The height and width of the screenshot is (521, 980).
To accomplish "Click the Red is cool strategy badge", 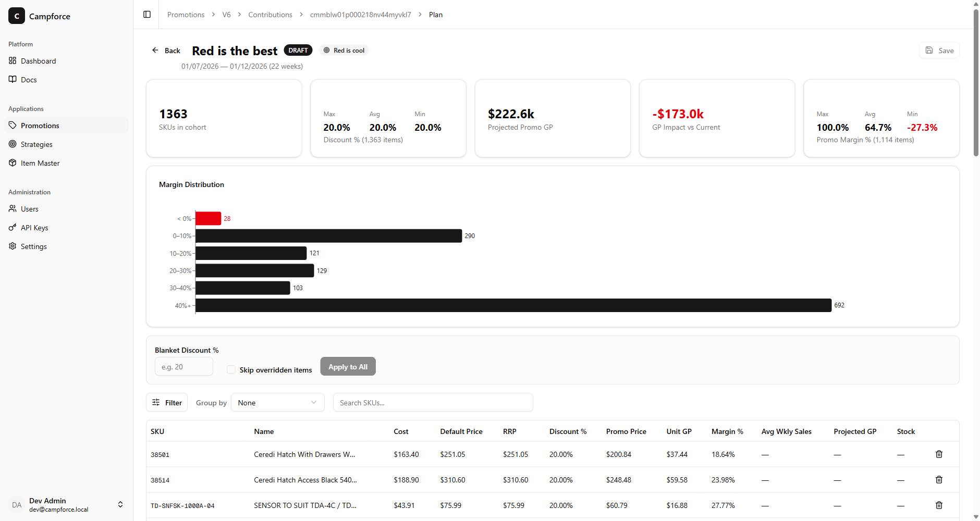I will pos(344,51).
